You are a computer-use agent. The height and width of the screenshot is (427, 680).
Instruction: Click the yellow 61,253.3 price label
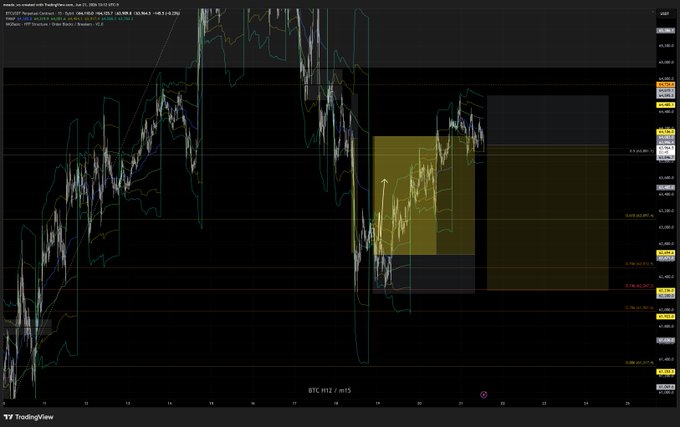[666, 372]
